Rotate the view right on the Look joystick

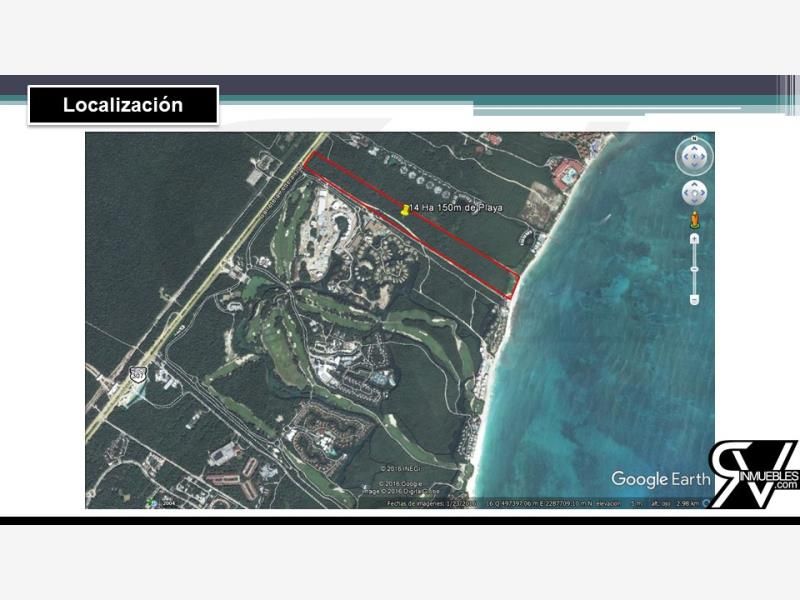[703, 157]
